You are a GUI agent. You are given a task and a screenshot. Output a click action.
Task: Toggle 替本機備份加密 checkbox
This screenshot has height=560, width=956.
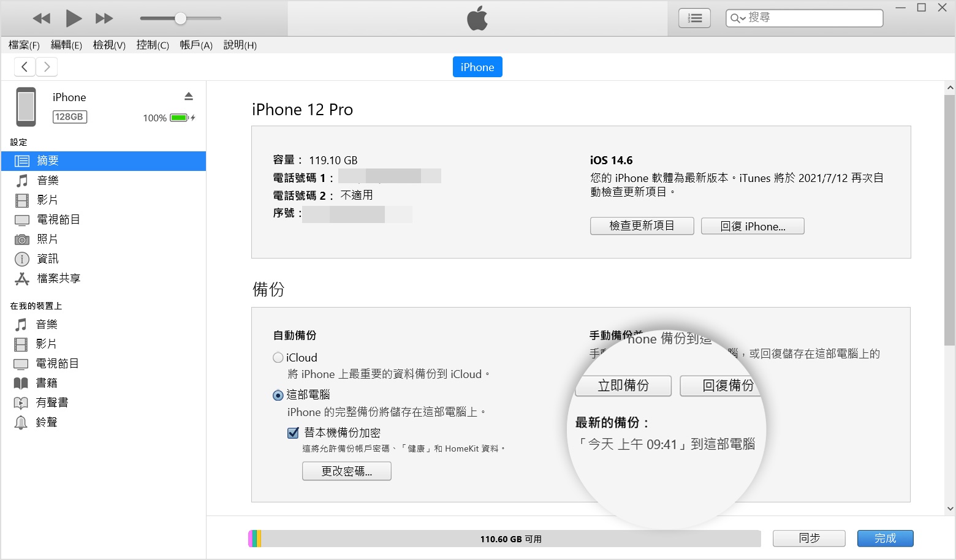pos(293,433)
